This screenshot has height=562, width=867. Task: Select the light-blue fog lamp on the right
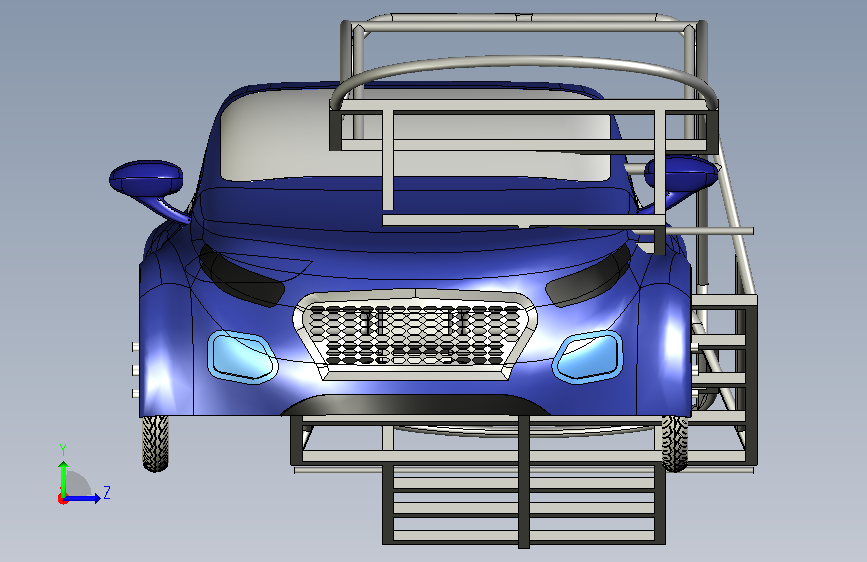click(x=588, y=357)
